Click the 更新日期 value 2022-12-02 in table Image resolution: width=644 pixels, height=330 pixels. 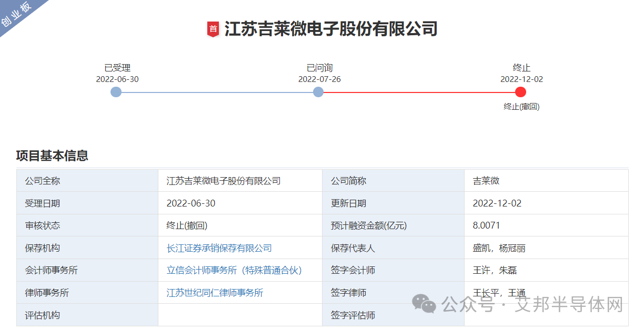point(497,203)
